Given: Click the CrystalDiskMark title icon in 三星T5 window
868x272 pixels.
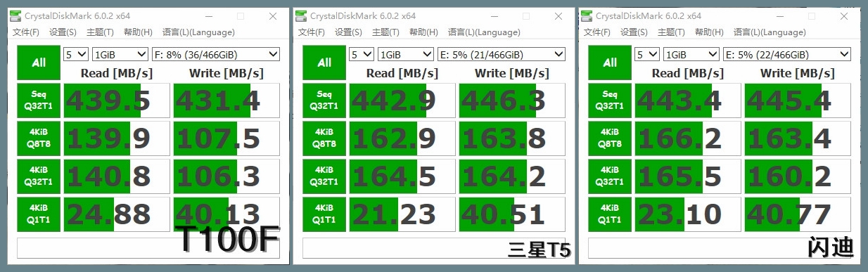Looking at the screenshot, I should pyautogui.click(x=301, y=15).
